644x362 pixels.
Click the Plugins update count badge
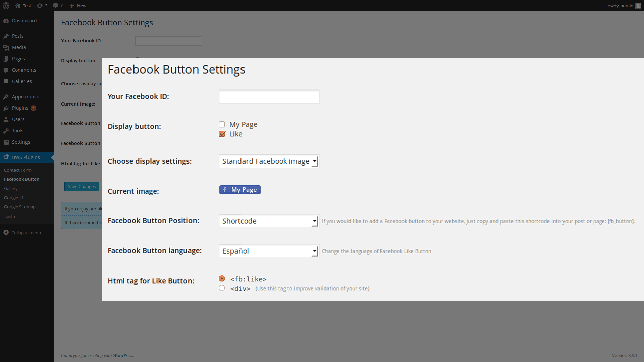pyautogui.click(x=33, y=108)
